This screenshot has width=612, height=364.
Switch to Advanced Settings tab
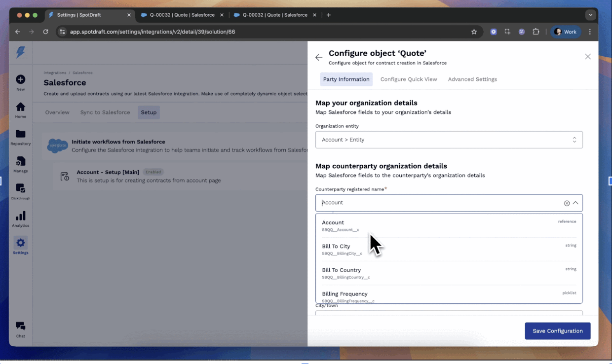pos(472,79)
